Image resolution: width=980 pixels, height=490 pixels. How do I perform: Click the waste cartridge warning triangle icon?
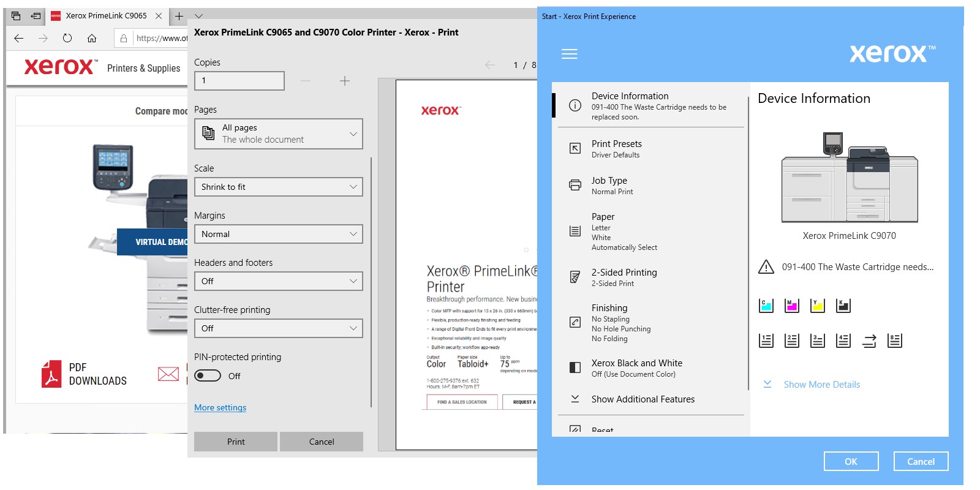tap(766, 267)
